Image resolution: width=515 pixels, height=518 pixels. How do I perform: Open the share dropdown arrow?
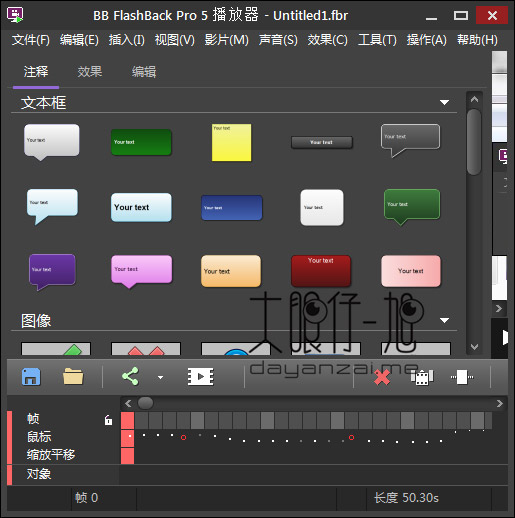click(x=160, y=378)
